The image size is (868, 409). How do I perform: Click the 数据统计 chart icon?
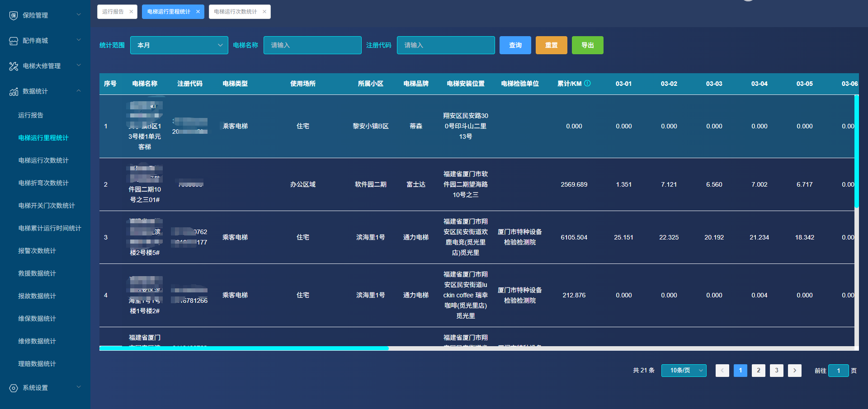[14, 92]
